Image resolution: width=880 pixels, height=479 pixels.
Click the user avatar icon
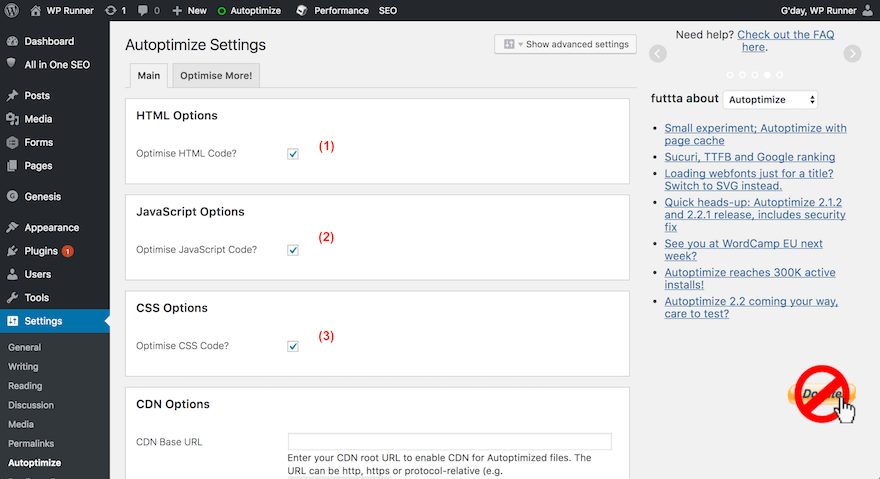point(868,10)
